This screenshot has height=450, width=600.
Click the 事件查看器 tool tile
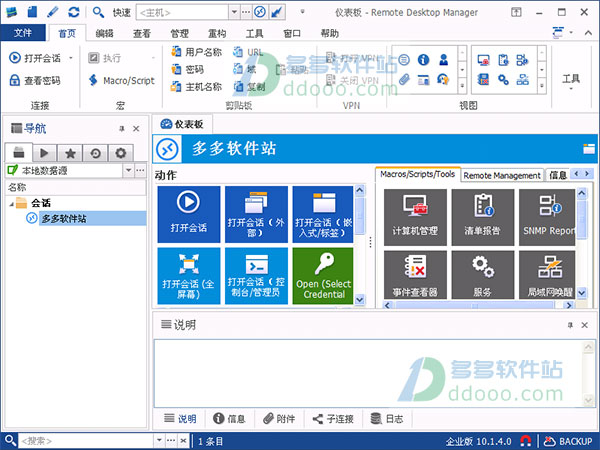[415, 274]
